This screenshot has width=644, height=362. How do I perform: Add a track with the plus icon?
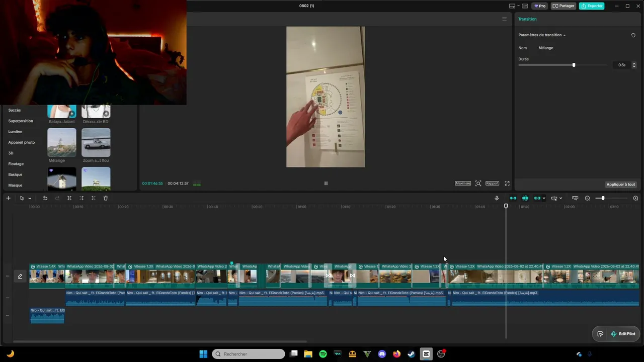click(8, 198)
